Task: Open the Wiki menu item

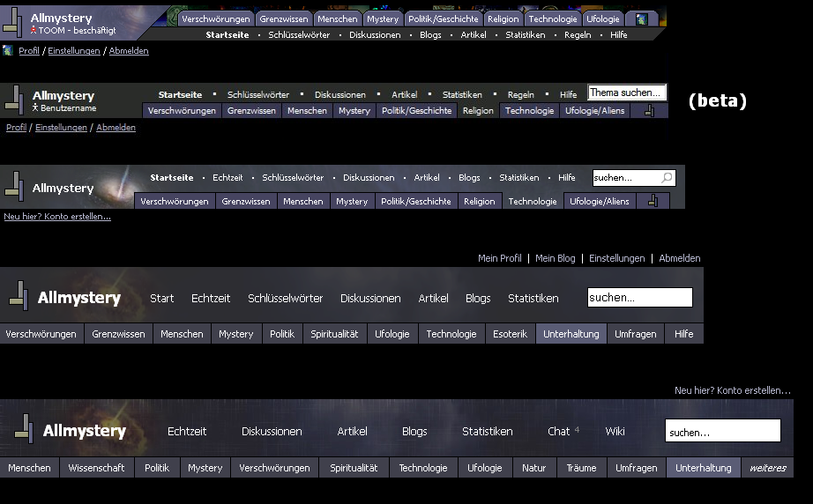Action: (615, 431)
